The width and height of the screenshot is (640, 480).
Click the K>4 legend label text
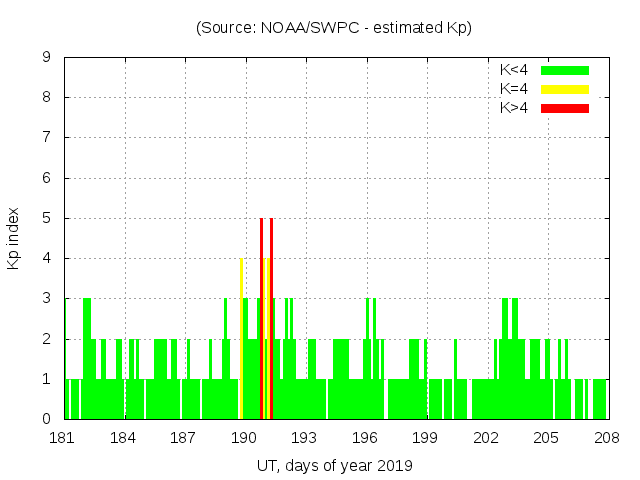tap(514, 108)
